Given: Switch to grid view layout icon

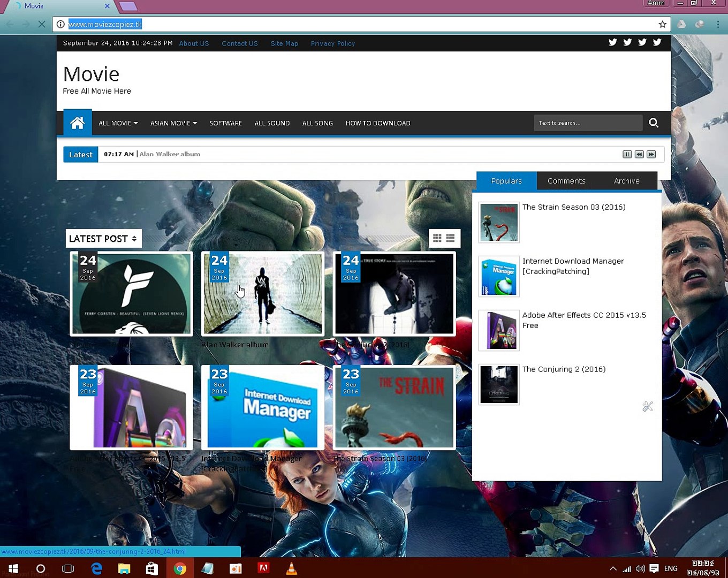Looking at the screenshot, I should (437, 238).
